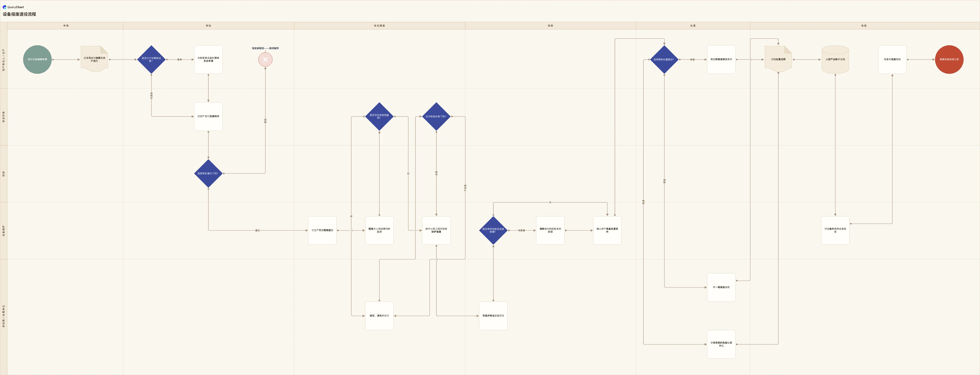The height and width of the screenshot is (375, 980).
Task: Select the process box 对资产进行危害辨识
Action: coord(208,116)
